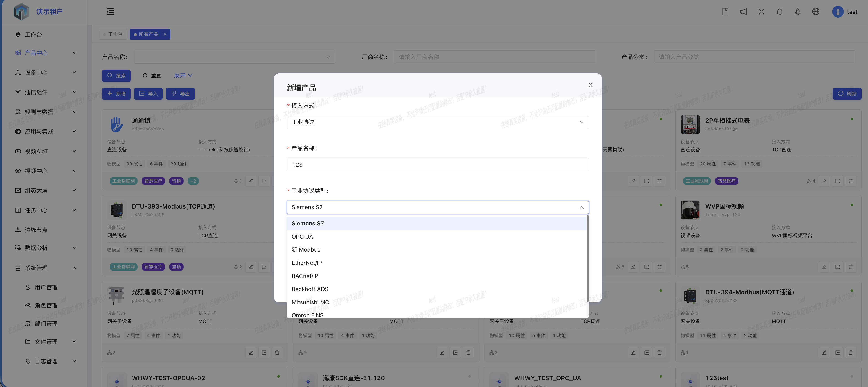
Task: Edit the 光照温湿度子设备(MQTT) card
Action: click(251, 353)
